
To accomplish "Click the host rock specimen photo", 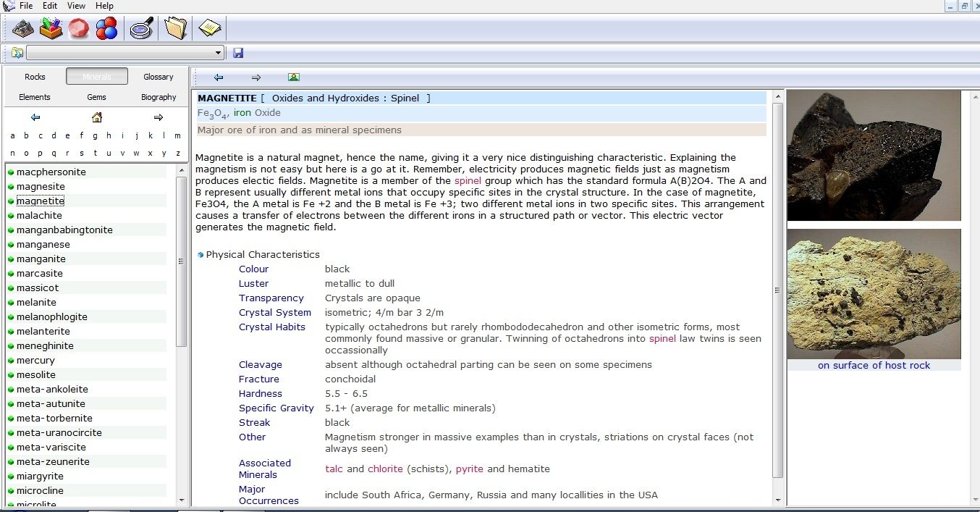I will [x=874, y=294].
